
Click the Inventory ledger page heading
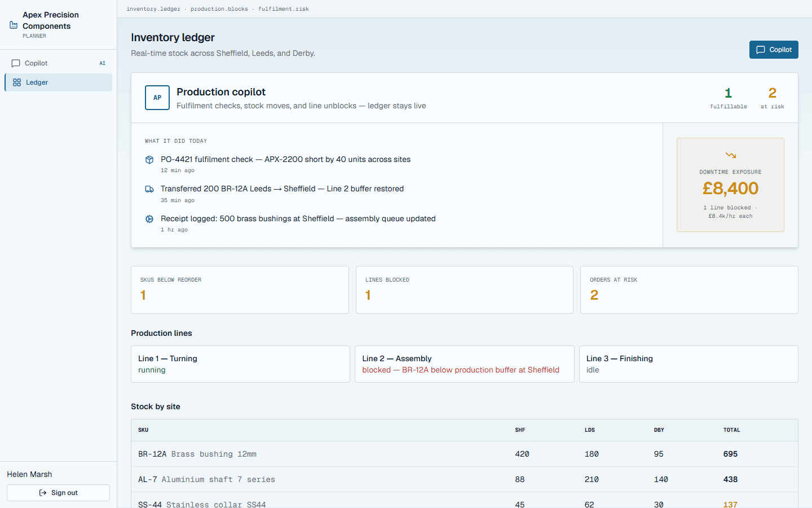coord(173,37)
